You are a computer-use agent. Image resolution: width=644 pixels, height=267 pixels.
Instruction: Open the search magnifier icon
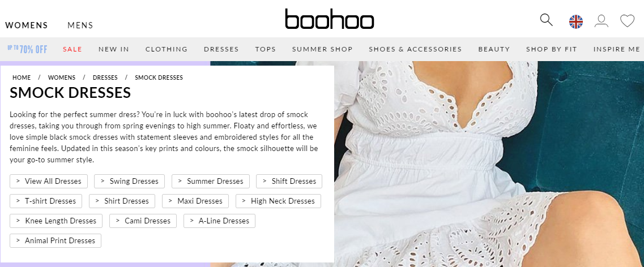pos(546,20)
